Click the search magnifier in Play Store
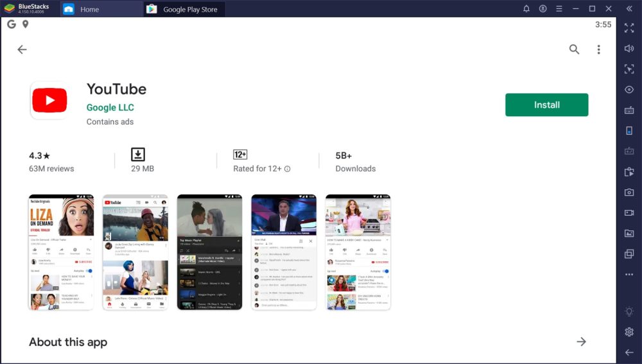 pyautogui.click(x=575, y=49)
